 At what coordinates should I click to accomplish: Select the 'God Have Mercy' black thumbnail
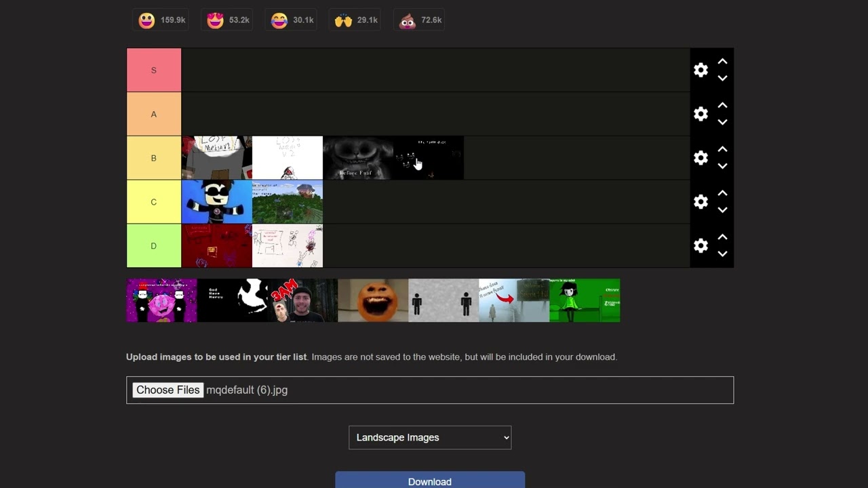coord(232,300)
